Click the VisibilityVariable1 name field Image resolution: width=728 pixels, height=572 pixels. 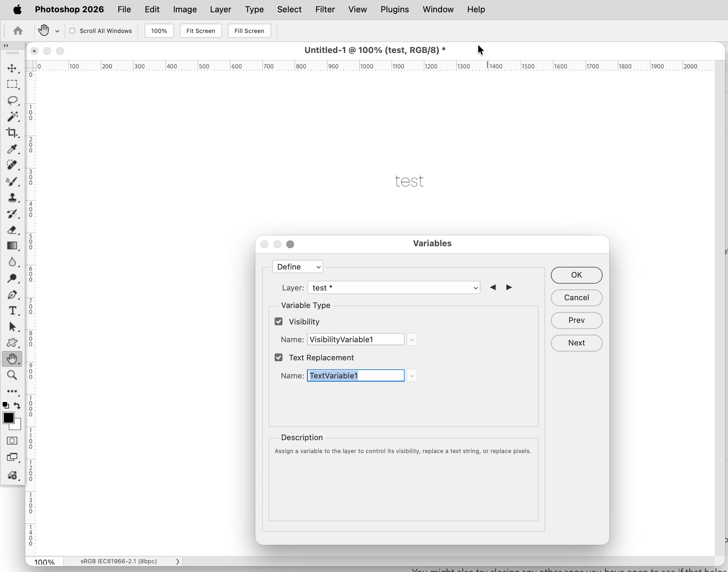coord(356,340)
